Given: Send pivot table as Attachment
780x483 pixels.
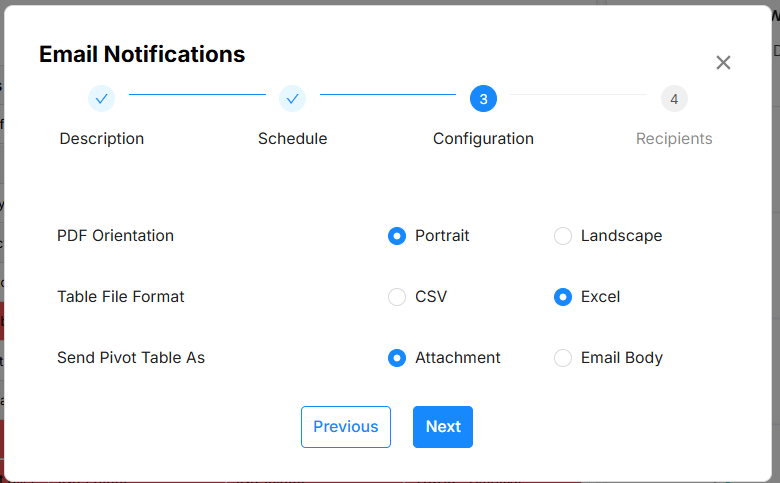Looking at the screenshot, I should tap(397, 358).
